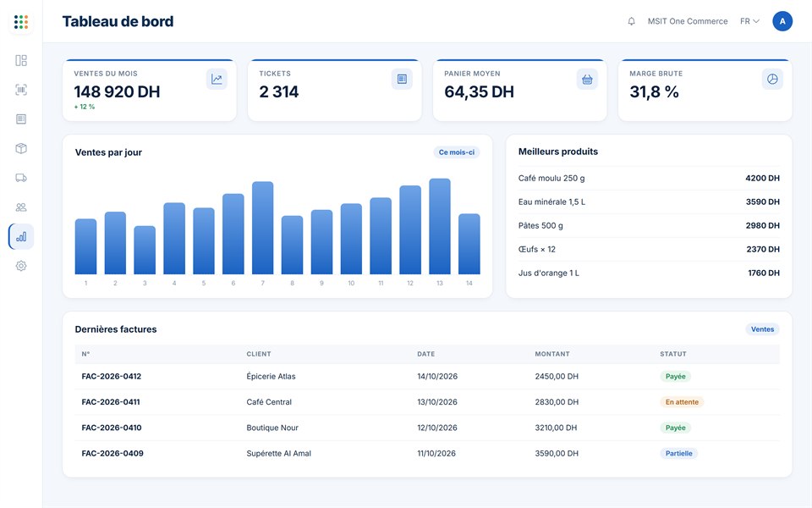Click the Ce mois-ci period filter
Screen dimensions: 812x508
point(456,152)
